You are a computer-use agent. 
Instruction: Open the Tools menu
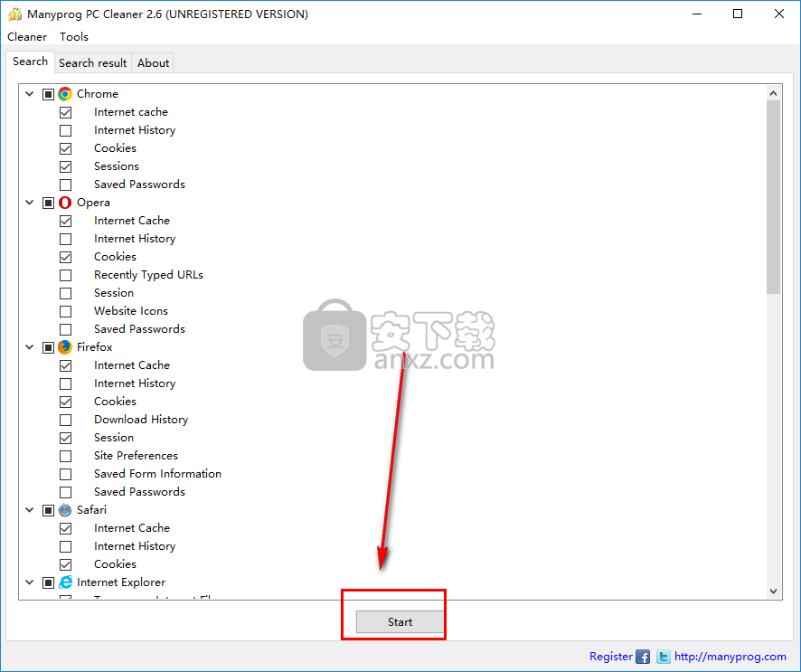(x=74, y=37)
